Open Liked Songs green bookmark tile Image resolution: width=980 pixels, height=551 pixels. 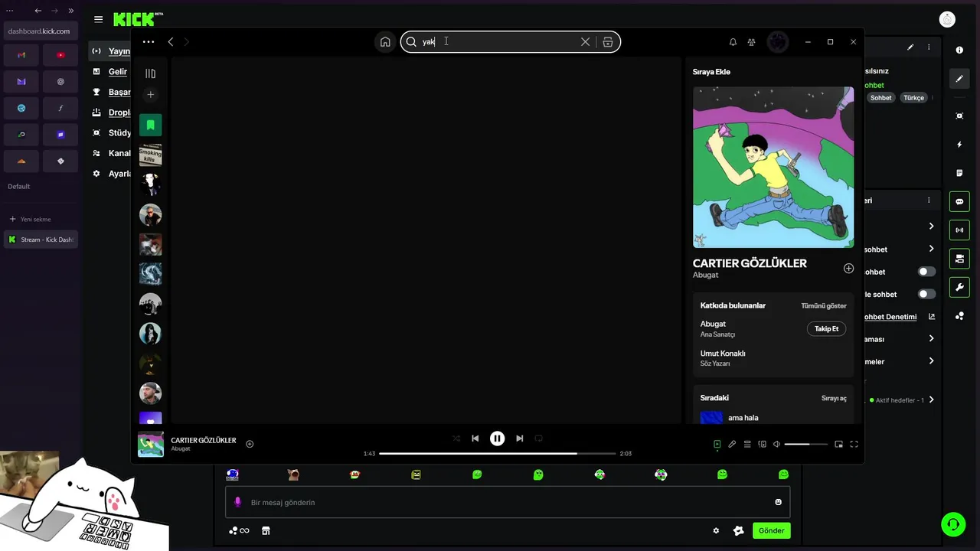pyautogui.click(x=150, y=125)
